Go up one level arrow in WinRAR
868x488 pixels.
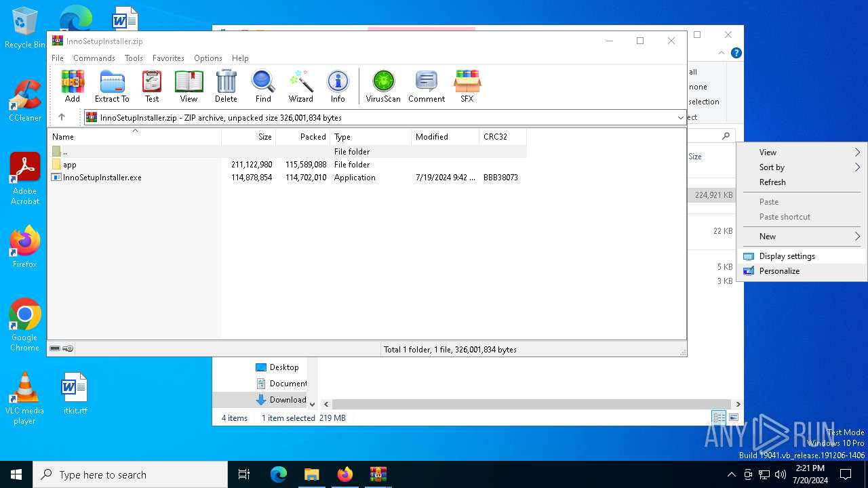pyautogui.click(x=62, y=117)
